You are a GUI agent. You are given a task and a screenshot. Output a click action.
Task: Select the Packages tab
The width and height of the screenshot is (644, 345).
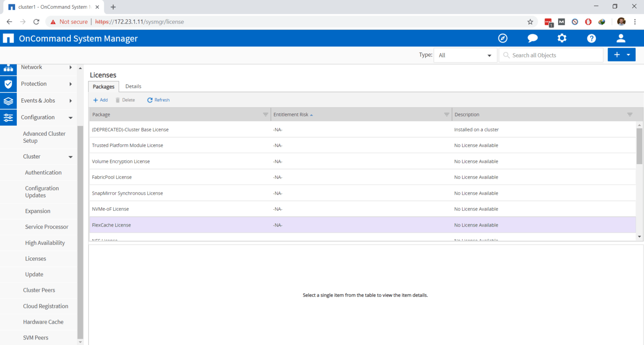103,86
